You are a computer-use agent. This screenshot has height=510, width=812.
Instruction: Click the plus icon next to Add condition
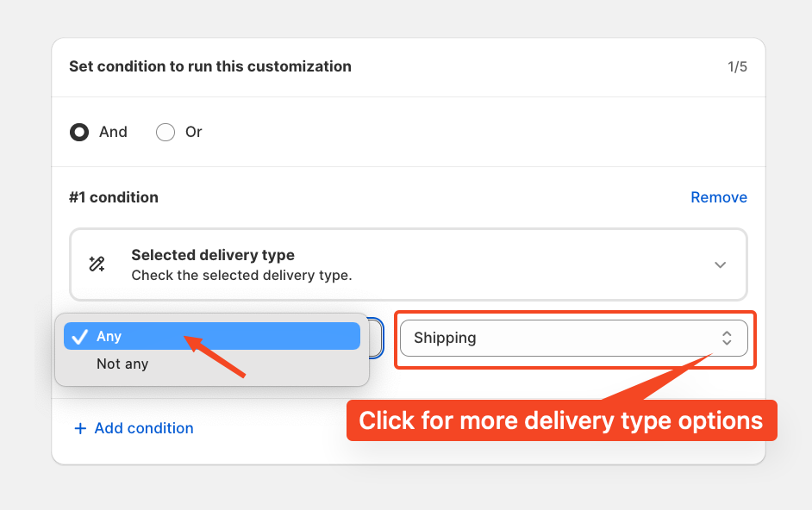(80, 428)
